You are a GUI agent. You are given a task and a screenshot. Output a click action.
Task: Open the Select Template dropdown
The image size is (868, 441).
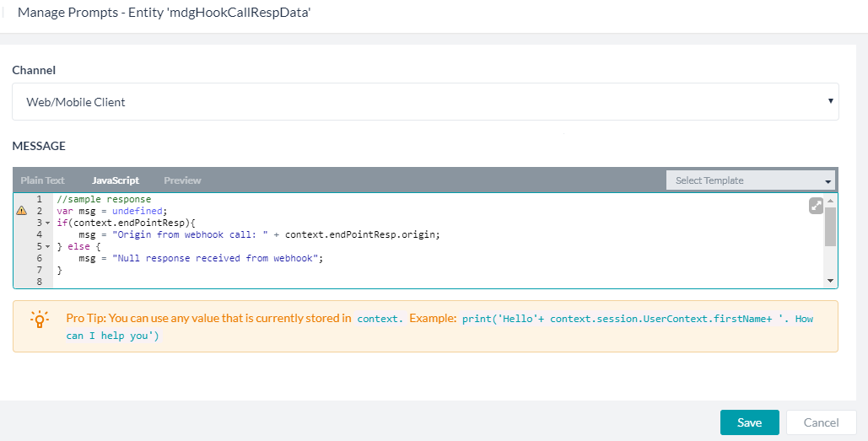coord(751,180)
